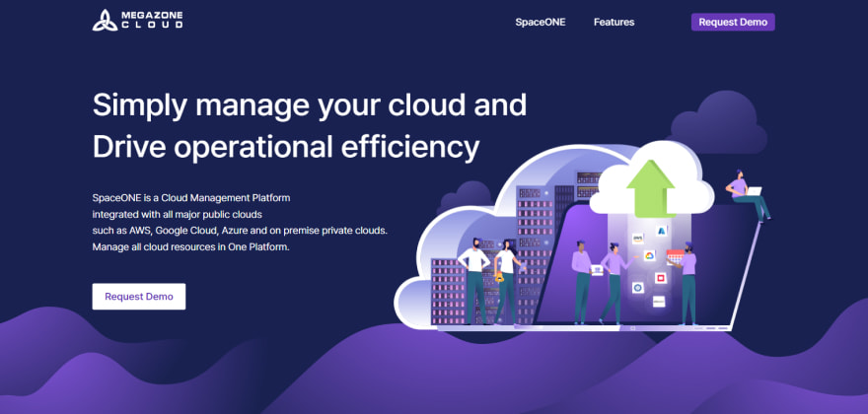Go to the Features page
The image size is (868, 414).
[614, 22]
